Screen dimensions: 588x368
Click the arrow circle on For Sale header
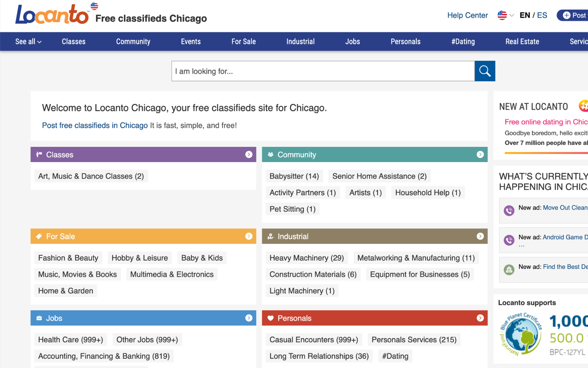(249, 236)
